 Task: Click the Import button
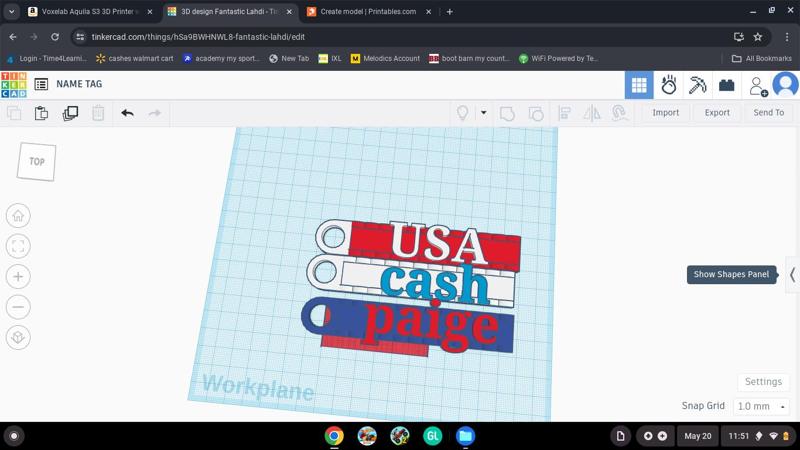(665, 113)
